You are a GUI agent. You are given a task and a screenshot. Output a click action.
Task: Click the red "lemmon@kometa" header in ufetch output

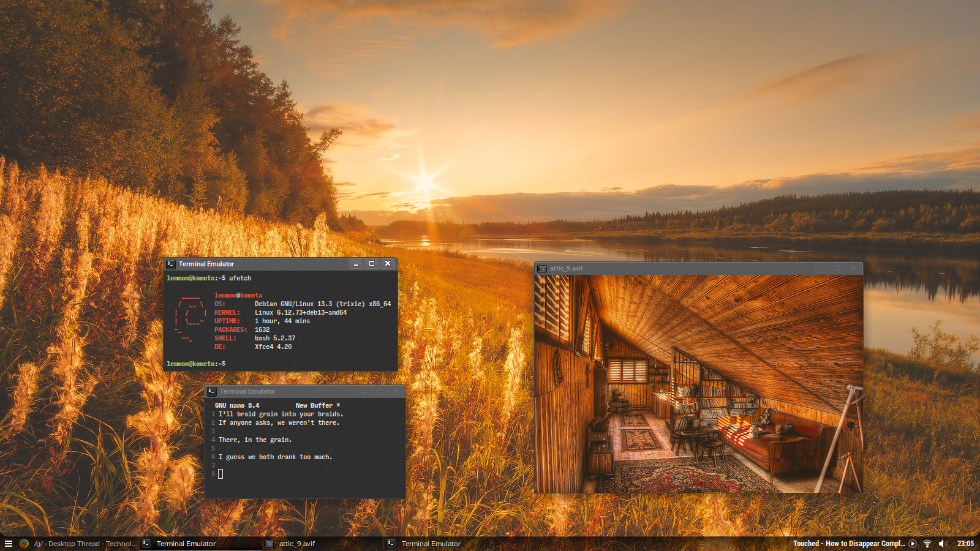point(238,295)
